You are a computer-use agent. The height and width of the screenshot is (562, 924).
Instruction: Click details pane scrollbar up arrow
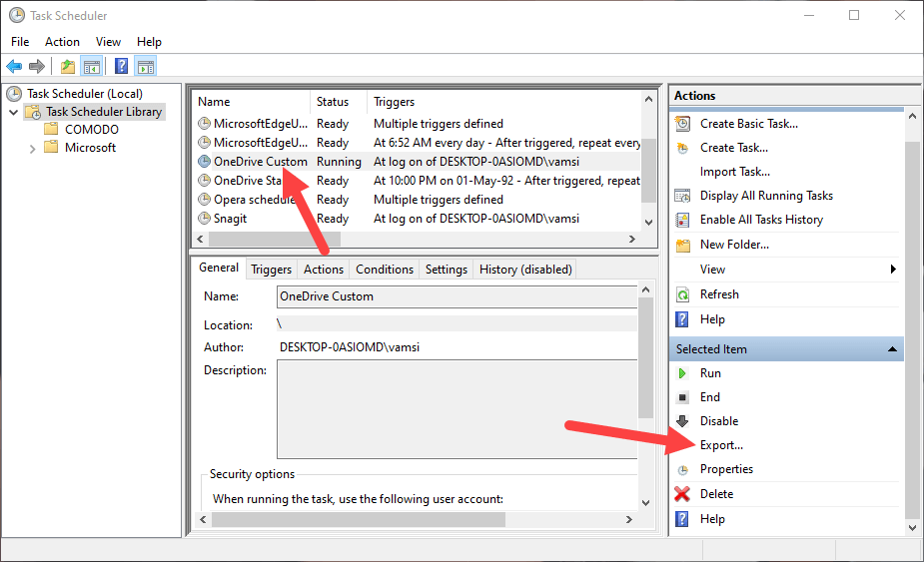646,289
